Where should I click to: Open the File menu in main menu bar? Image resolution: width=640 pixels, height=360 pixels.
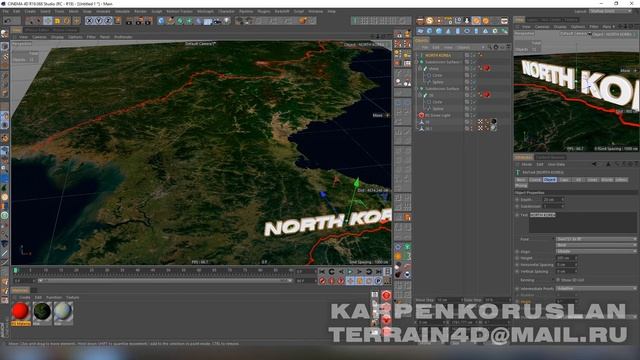(6, 11)
